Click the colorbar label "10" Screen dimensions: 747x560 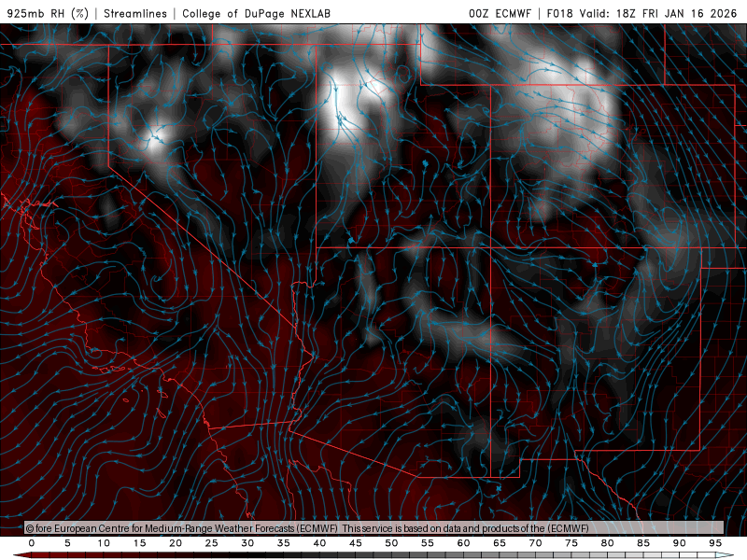tap(104, 543)
